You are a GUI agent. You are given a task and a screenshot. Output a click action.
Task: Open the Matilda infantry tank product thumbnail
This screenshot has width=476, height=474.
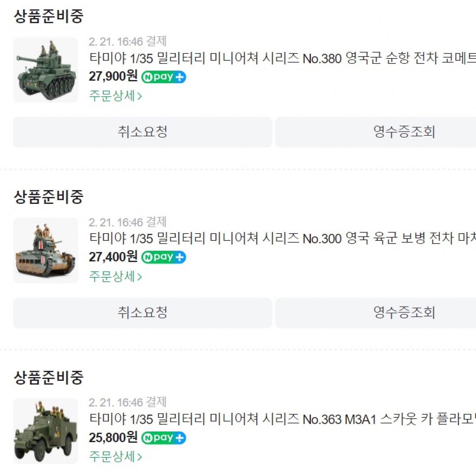click(x=46, y=250)
